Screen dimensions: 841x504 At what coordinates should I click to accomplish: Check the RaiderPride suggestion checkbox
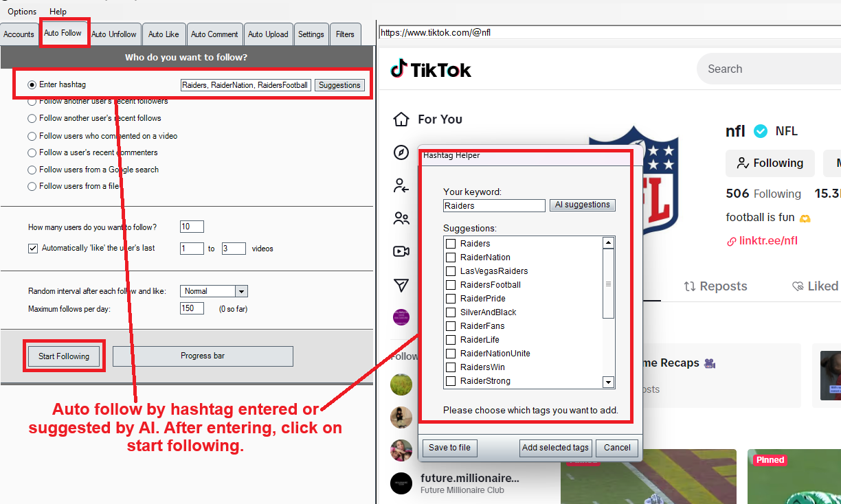pyautogui.click(x=451, y=299)
